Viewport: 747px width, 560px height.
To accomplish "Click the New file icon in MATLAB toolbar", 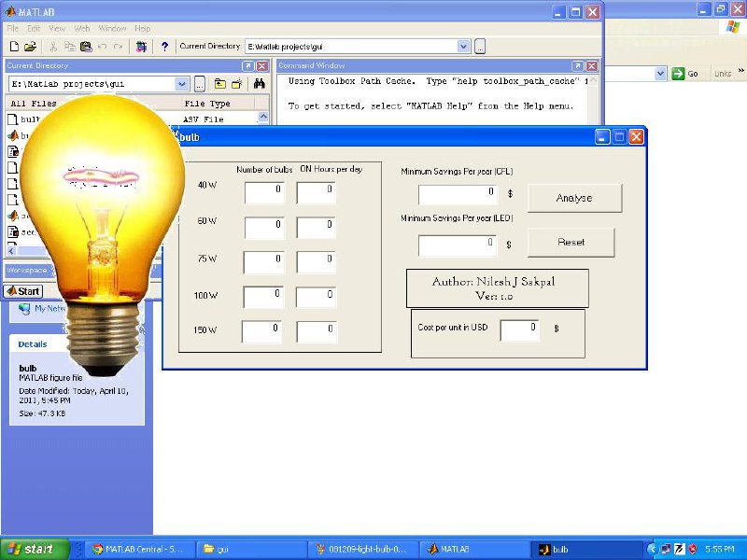I will (x=14, y=46).
